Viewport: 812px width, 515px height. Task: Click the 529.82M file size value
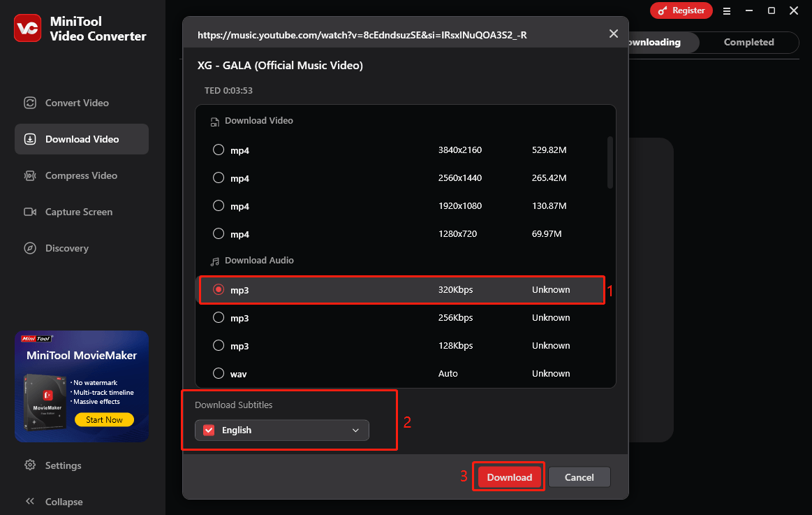tap(549, 150)
